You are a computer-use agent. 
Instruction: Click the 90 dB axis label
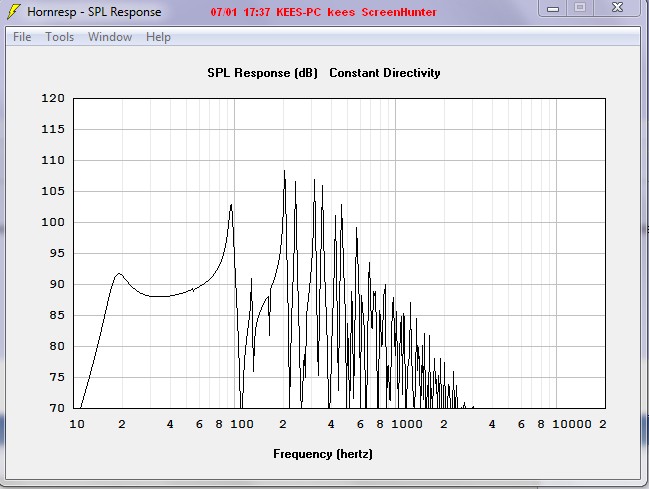click(57, 284)
